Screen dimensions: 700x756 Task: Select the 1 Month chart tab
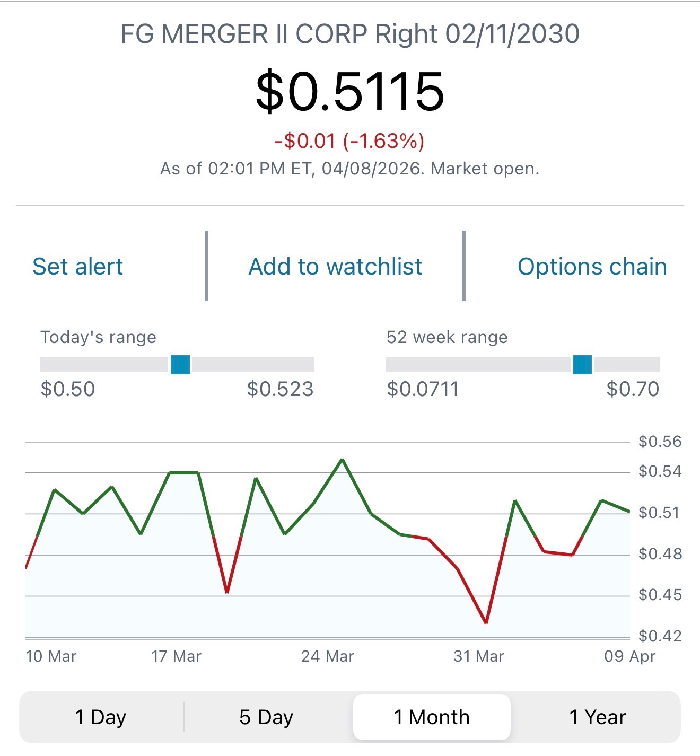click(432, 717)
